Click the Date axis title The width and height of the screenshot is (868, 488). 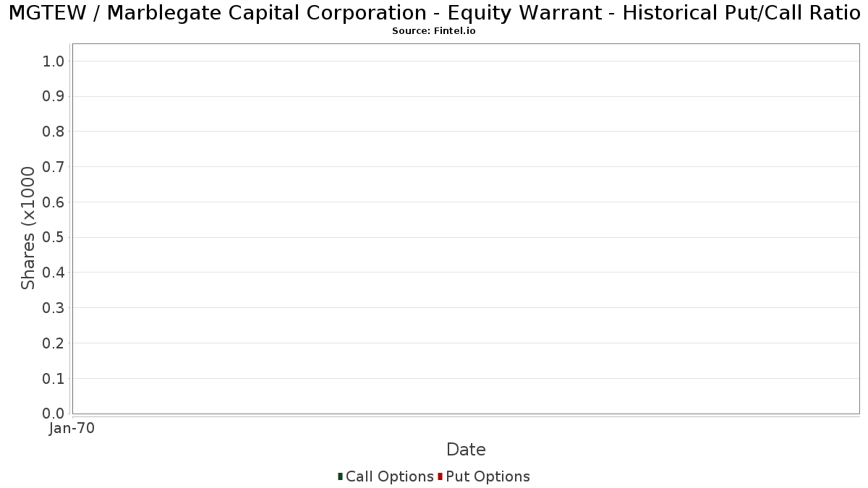(466, 450)
